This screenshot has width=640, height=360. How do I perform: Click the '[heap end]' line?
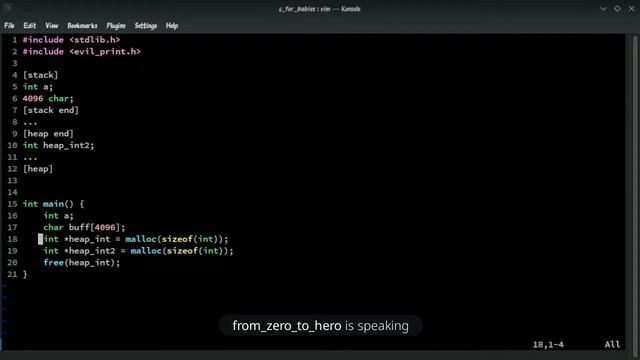48,134
